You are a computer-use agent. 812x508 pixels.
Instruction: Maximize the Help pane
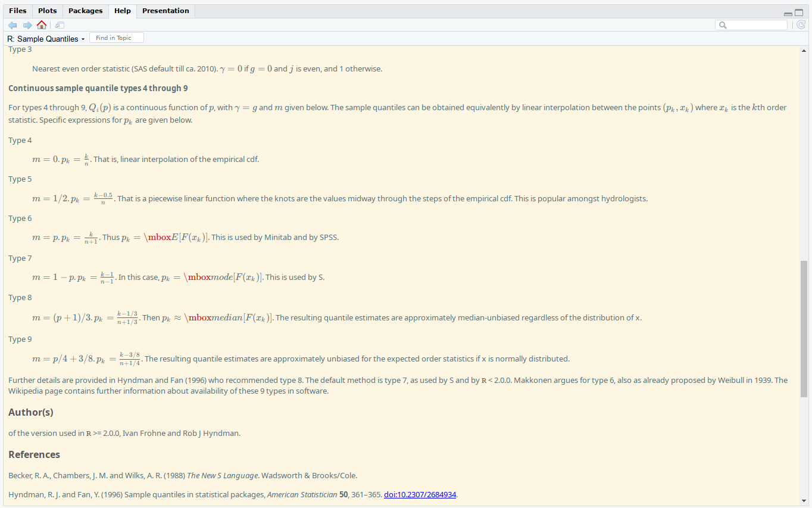[x=798, y=12]
